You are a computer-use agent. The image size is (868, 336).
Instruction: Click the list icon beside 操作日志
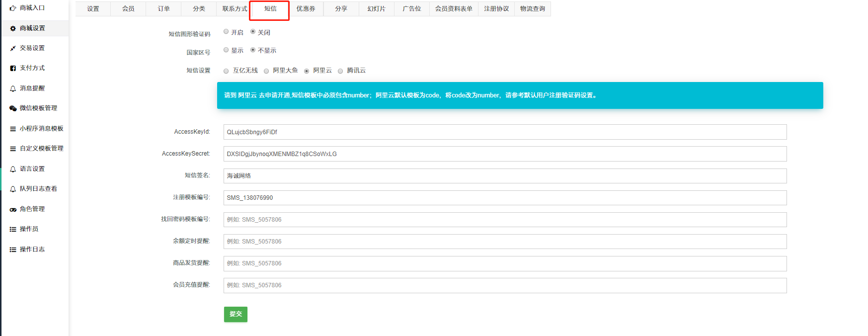coord(13,250)
